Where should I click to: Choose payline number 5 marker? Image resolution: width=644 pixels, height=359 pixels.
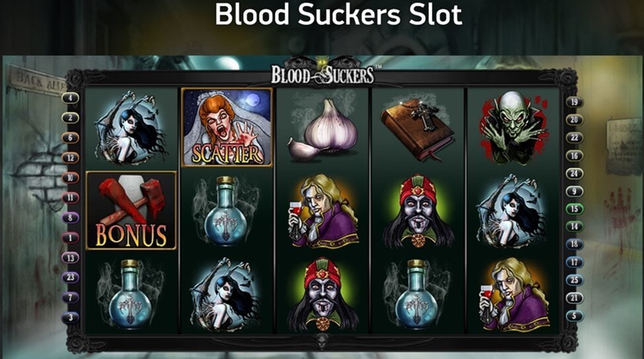click(574, 316)
